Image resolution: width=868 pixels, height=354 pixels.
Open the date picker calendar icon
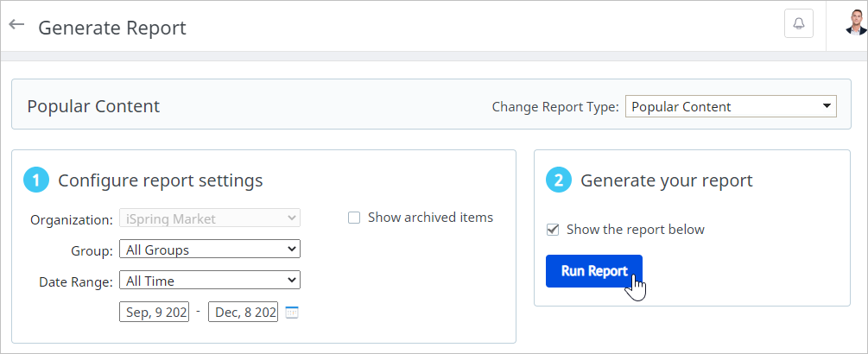coord(292,313)
